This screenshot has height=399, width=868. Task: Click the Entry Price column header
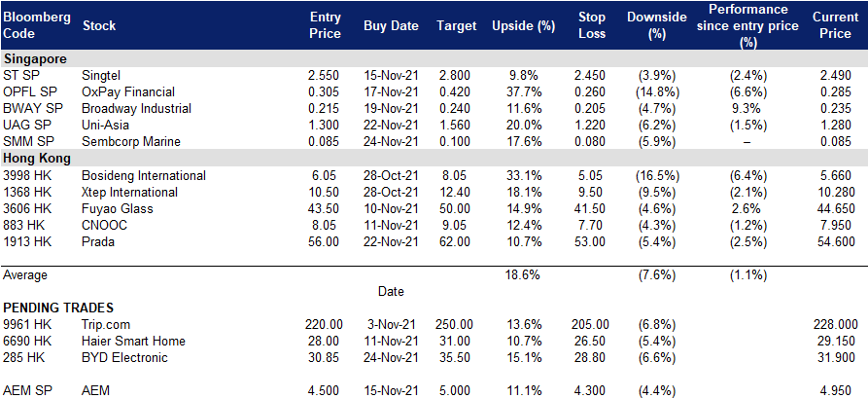(325, 25)
